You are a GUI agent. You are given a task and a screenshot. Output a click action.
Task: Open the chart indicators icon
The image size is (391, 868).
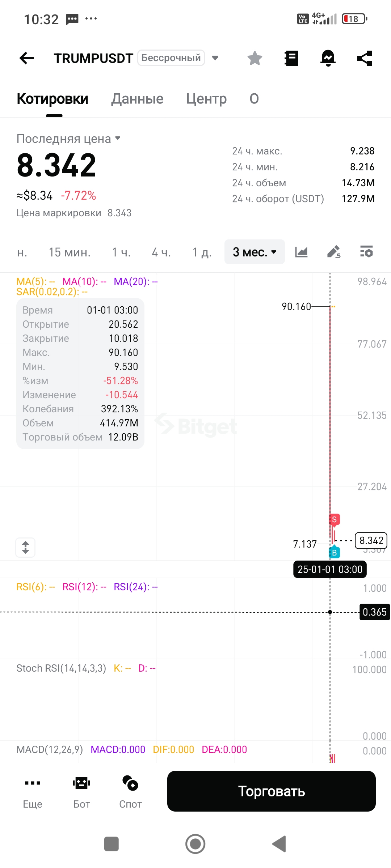click(x=301, y=252)
